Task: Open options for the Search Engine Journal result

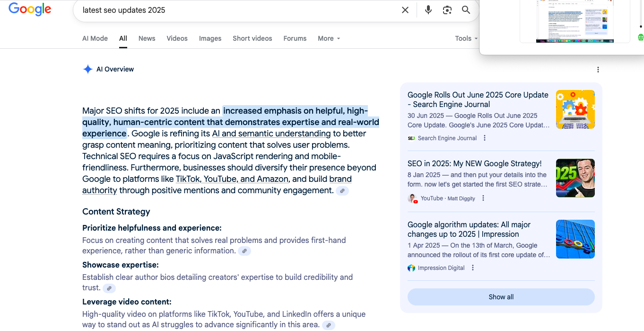Action: coord(484,138)
